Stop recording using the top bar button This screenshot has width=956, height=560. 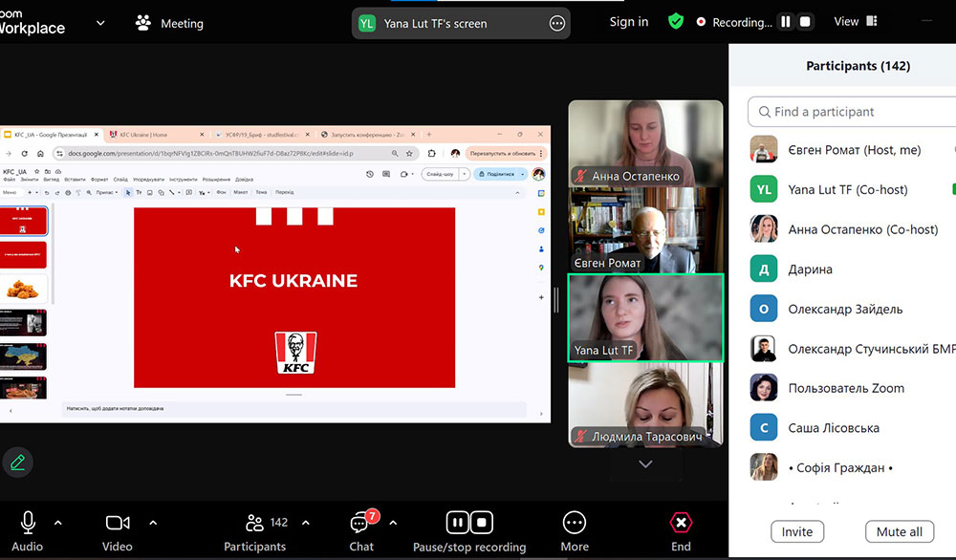(x=805, y=22)
